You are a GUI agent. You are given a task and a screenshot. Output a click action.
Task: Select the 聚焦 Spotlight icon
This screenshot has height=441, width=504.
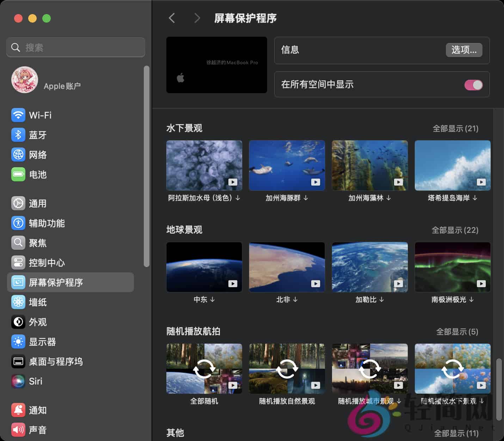point(18,243)
